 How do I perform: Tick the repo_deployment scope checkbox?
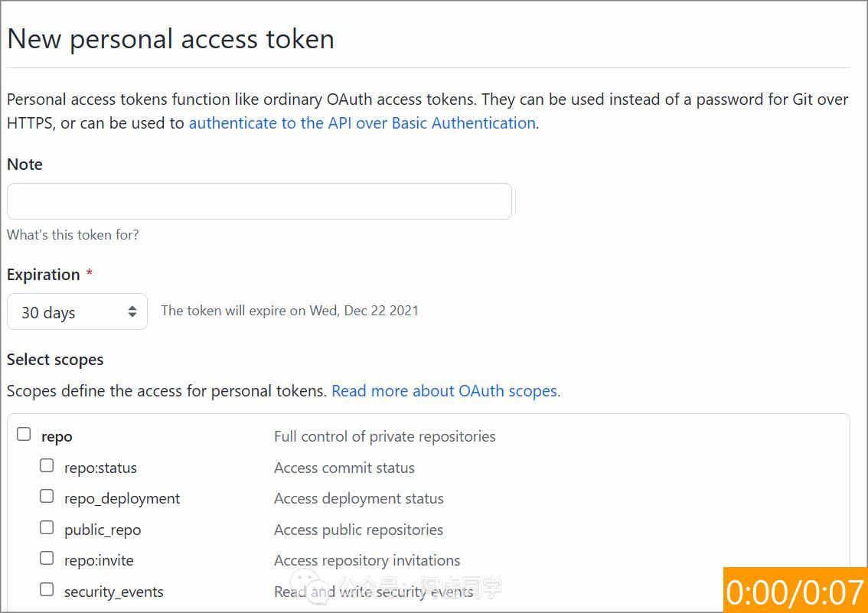(x=47, y=497)
